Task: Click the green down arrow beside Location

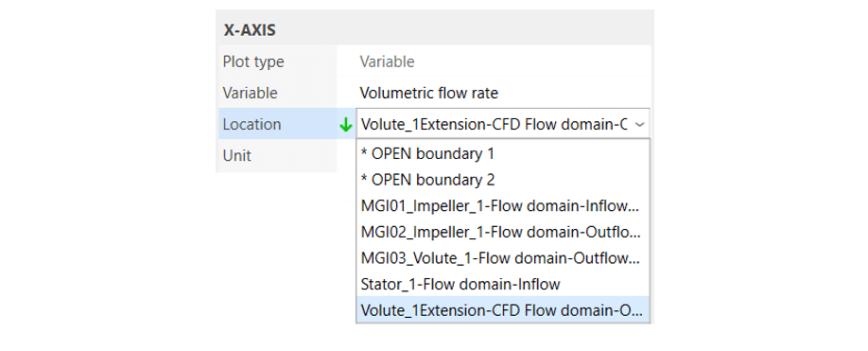Action: point(346,125)
